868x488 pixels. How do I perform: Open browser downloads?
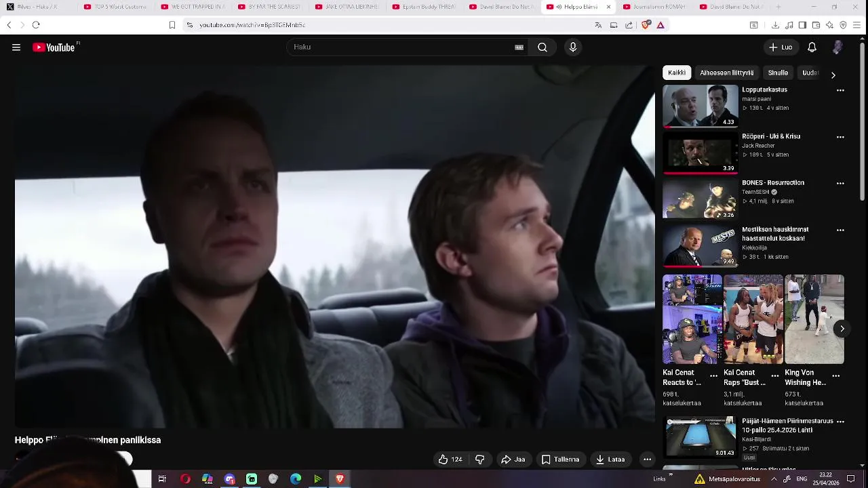point(775,25)
